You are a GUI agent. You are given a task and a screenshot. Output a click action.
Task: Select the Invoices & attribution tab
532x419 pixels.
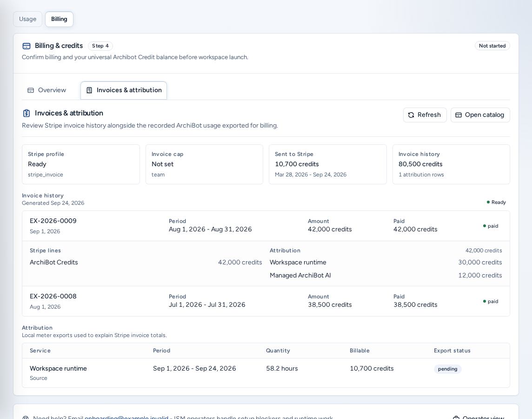(x=124, y=90)
